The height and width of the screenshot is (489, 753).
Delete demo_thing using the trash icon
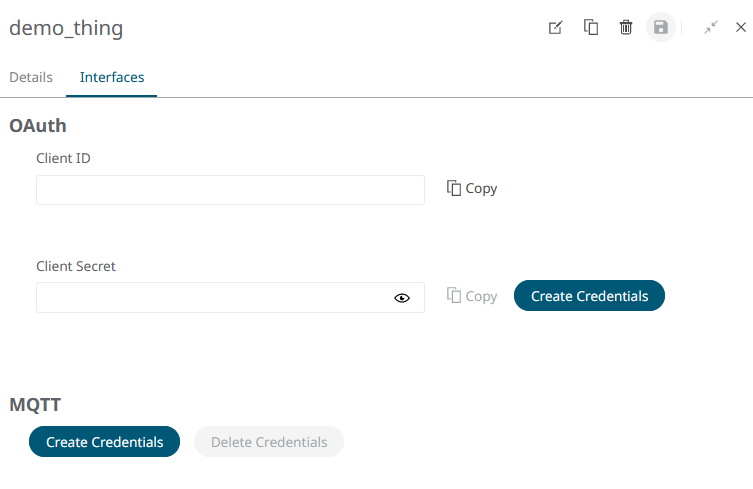coord(626,27)
